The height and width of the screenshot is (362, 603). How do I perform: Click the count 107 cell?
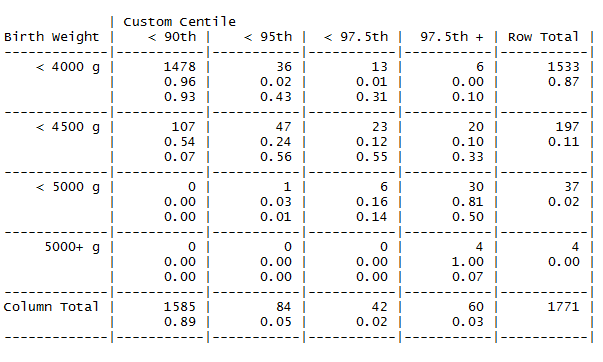pyautogui.click(x=183, y=127)
